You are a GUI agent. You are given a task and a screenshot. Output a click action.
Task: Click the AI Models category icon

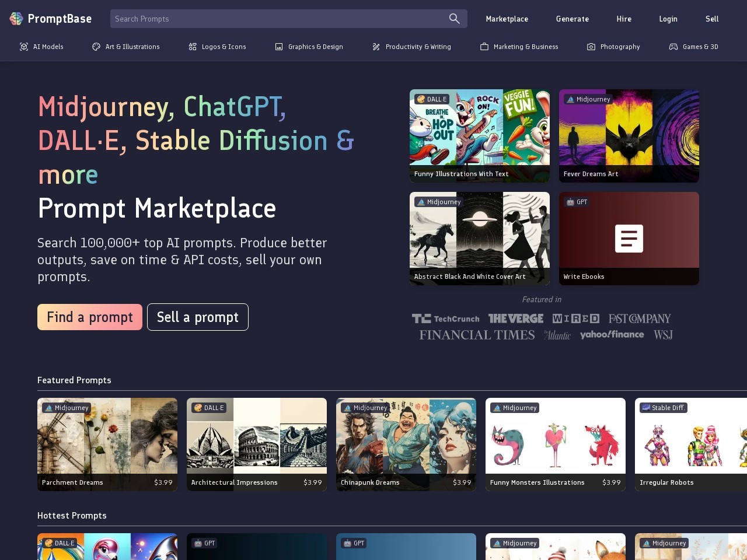pyautogui.click(x=24, y=47)
